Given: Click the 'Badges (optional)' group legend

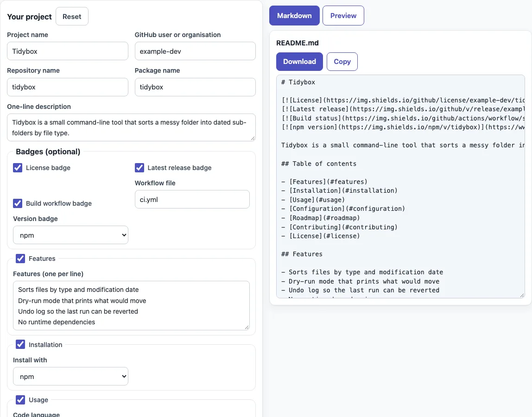Looking at the screenshot, I should [48, 152].
